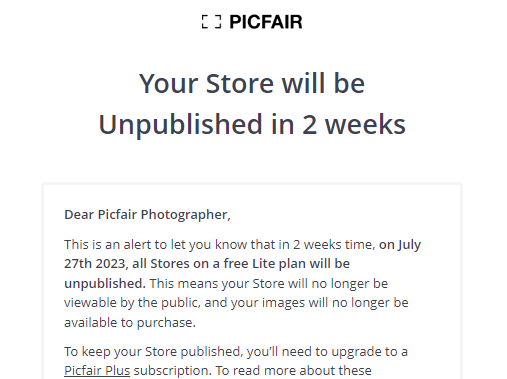This screenshot has height=379, width=507.
Task: Click the PICFAIR wordmark text
Action: (x=266, y=22)
